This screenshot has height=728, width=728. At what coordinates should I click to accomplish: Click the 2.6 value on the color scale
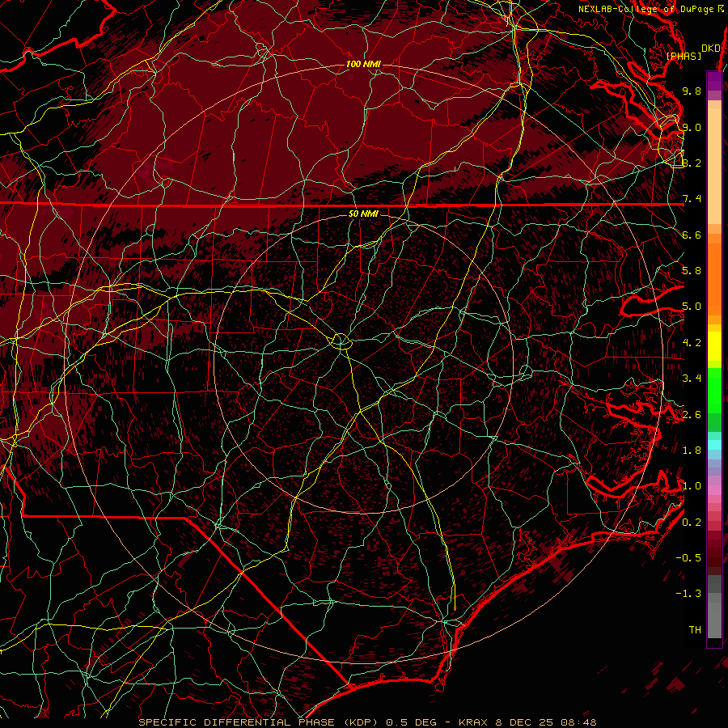tap(692, 414)
